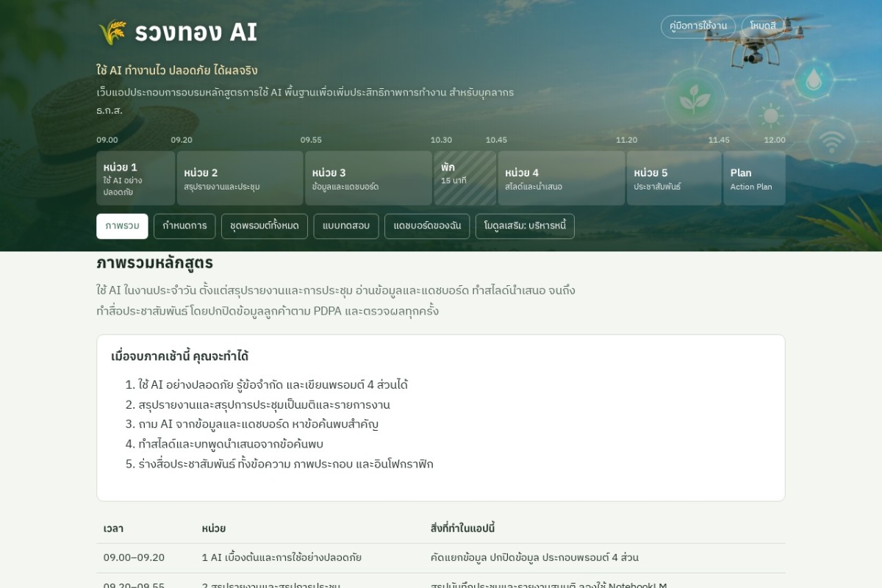The height and width of the screenshot is (588, 882).
Task: Open the แดชบอร์ดของฉัน tab
Action: (427, 226)
